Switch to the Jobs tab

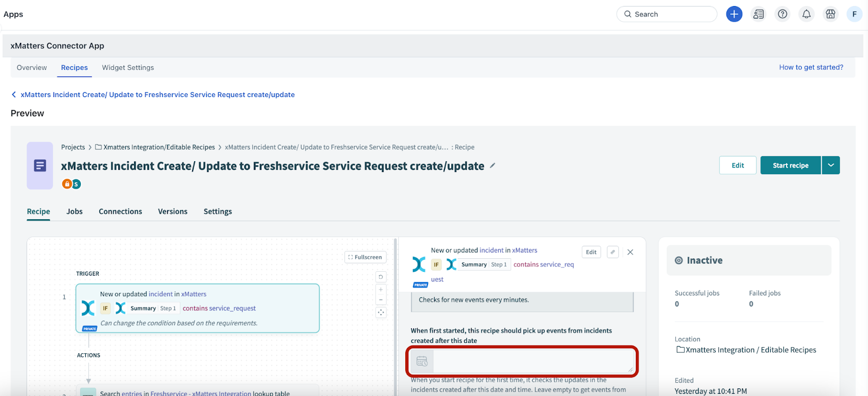pyautogui.click(x=74, y=212)
